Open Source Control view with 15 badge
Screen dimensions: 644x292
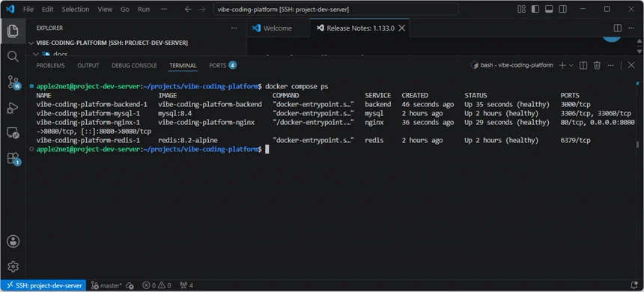coord(13,82)
